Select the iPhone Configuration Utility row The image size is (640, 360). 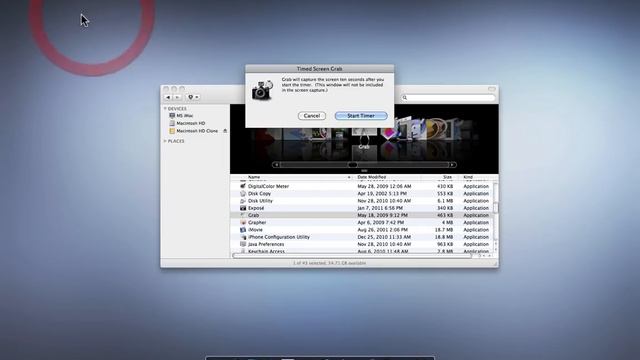click(362, 237)
